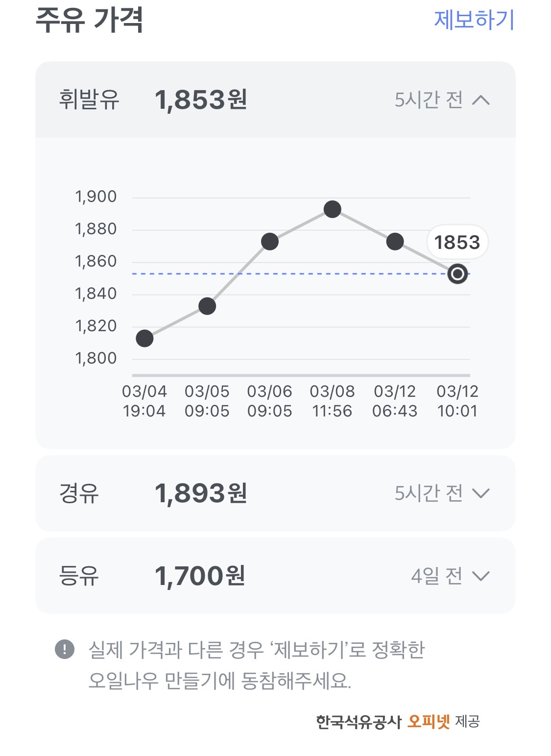Expand the 등유 price history chevron
Screen dimensions: 551x756
coord(480,576)
